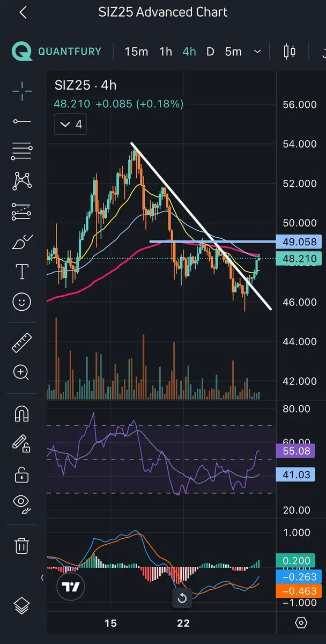Click the SIZ25 · 4h symbol title

click(x=86, y=85)
